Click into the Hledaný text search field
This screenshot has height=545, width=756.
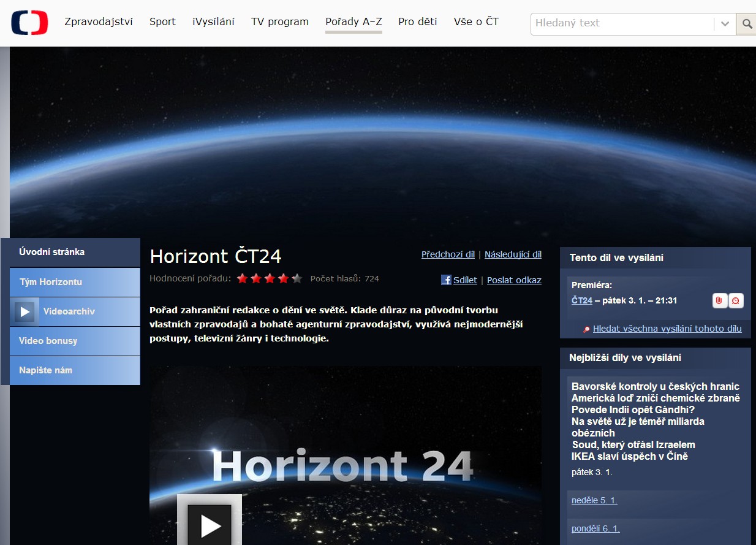pyautogui.click(x=621, y=23)
